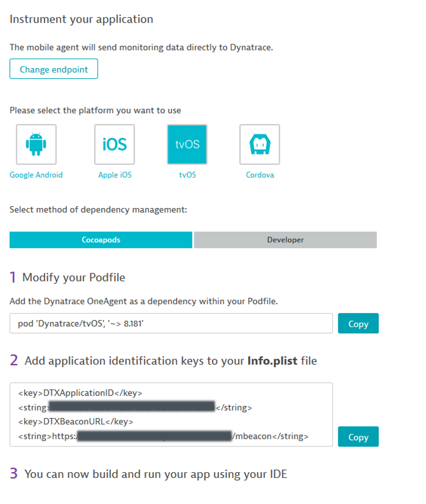Screen dimensions: 426x504
Task: Choose the Apple iOS platform icon
Action: (115, 145)
